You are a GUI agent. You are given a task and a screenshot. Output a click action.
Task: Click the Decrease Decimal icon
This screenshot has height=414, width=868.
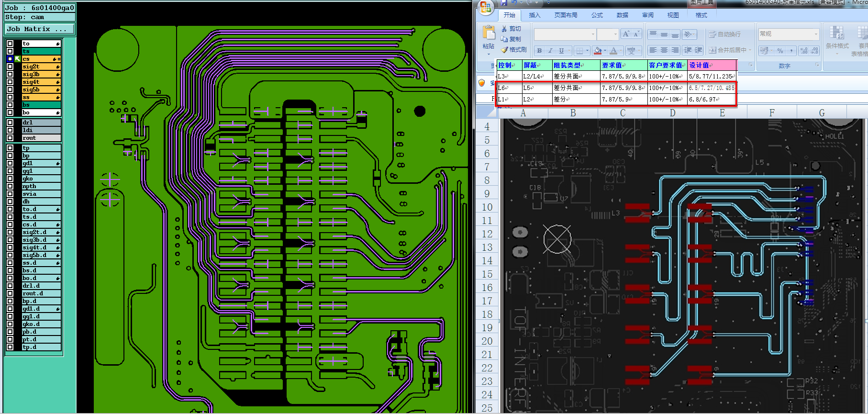coord(814,50)
